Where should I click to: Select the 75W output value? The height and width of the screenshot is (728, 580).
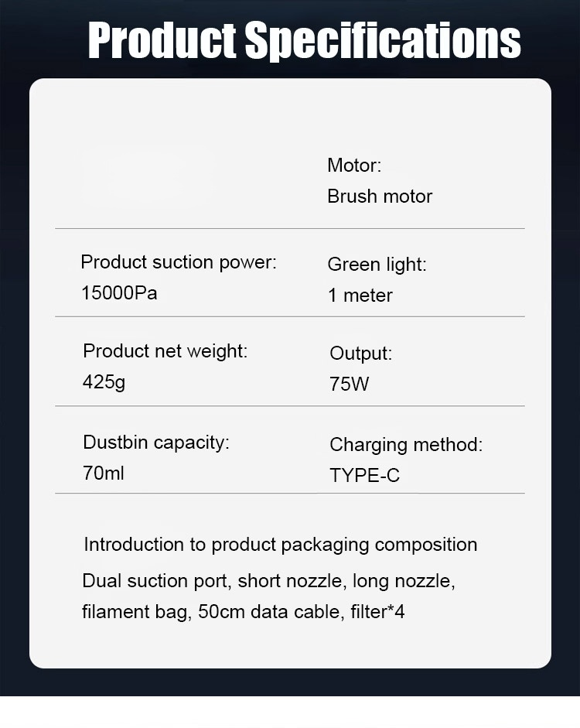pyautogui.click(x=350, y=385)
